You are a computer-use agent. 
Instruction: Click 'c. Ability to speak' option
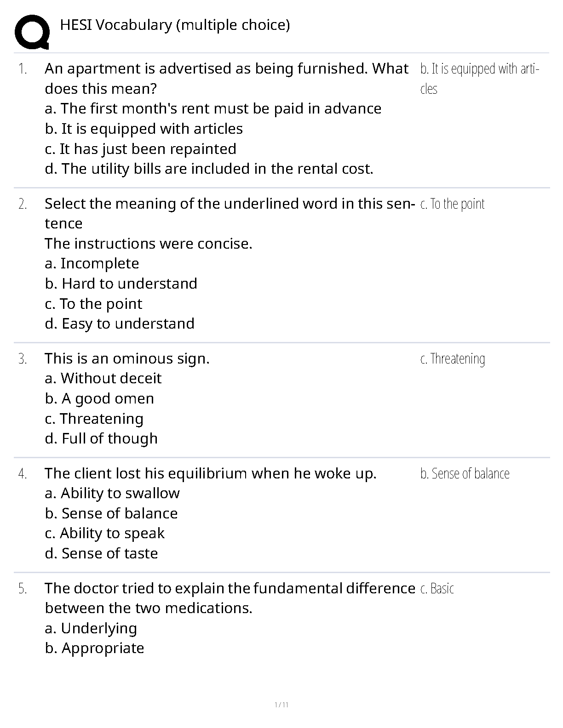click(x=104, y=533)
